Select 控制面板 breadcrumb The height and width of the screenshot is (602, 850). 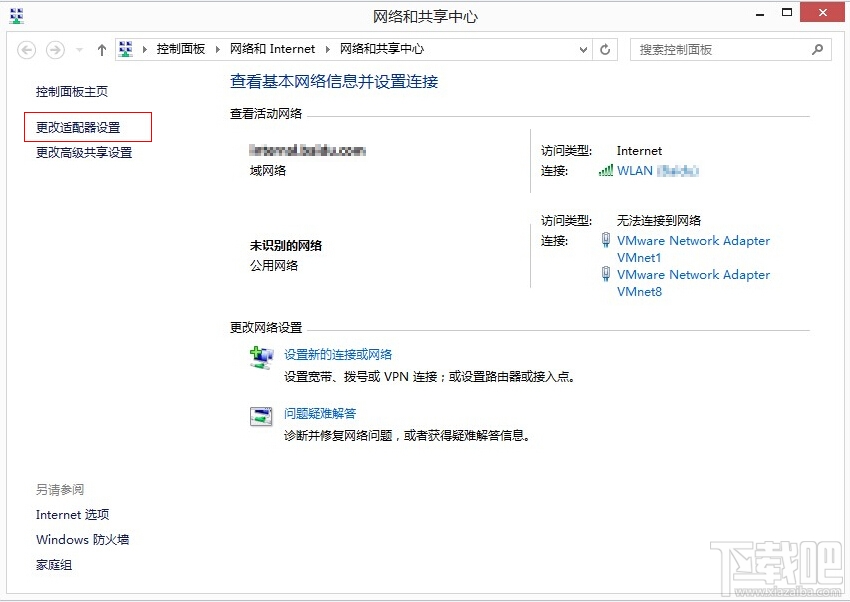[181, 49]
